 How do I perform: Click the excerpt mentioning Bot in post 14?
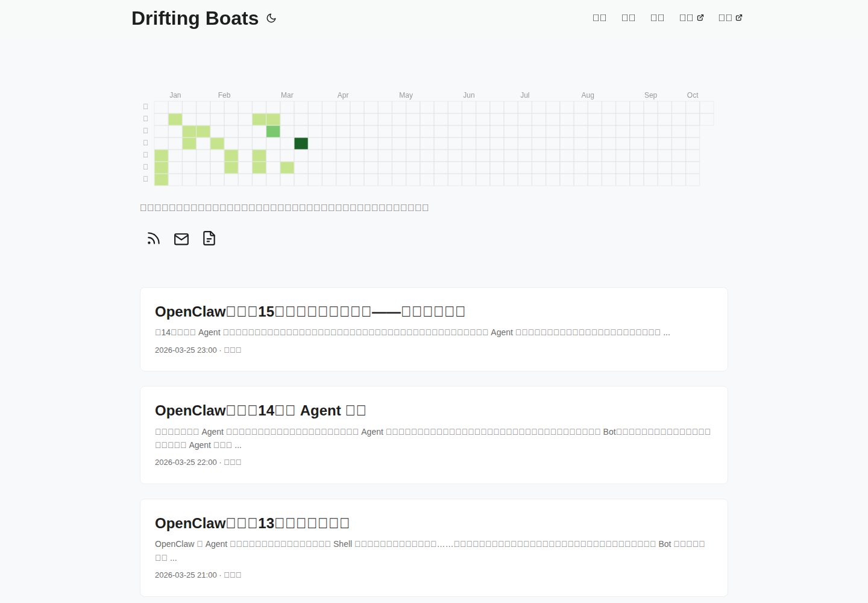[433, 438]
